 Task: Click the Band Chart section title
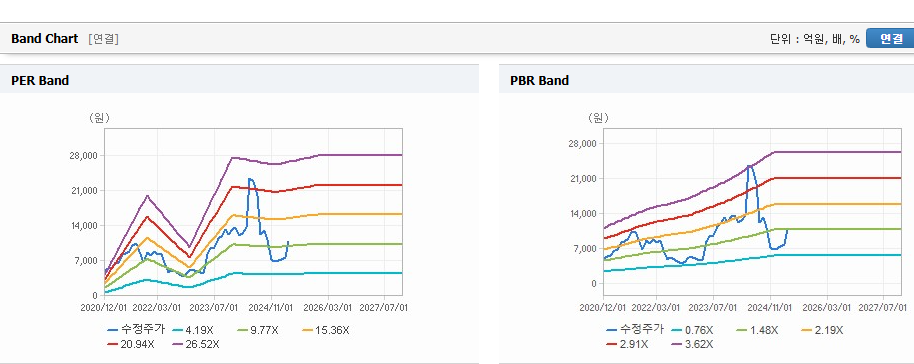click(x=44, y=38)
